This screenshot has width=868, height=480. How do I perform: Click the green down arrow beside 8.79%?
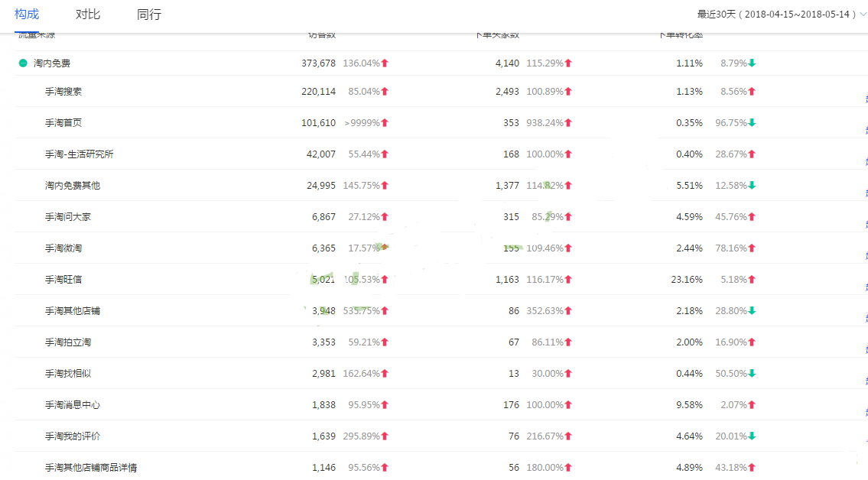coord(752,63)
